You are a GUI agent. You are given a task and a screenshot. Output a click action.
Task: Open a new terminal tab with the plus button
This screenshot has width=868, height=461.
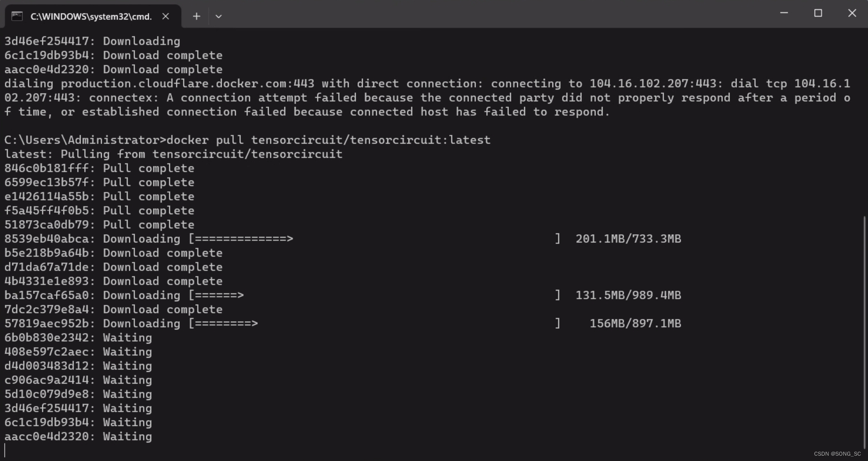[x=196, y=16]
